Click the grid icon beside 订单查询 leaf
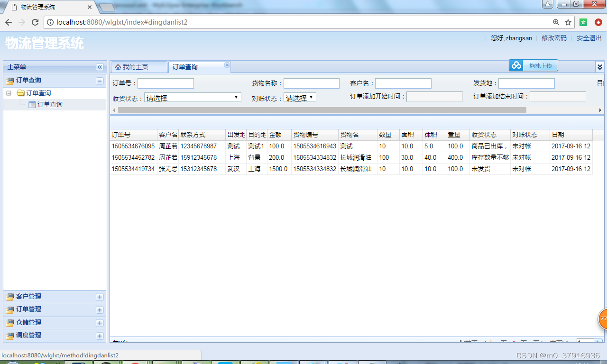This screenshot has width=607, height=364. click(32, 104)
